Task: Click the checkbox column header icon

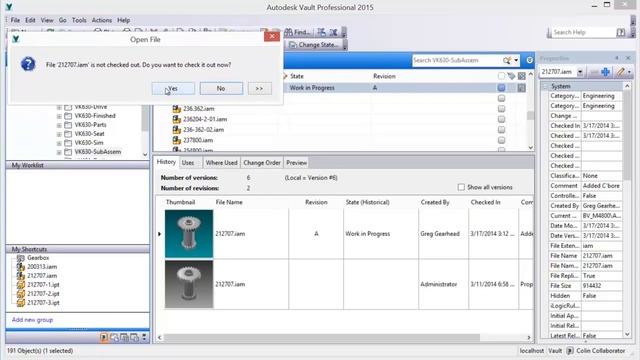Action: (x=501, y=76)
